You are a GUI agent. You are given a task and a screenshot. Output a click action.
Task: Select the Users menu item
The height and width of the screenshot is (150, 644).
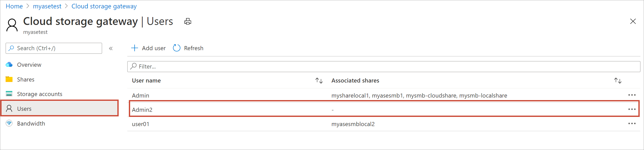[59, 108]
